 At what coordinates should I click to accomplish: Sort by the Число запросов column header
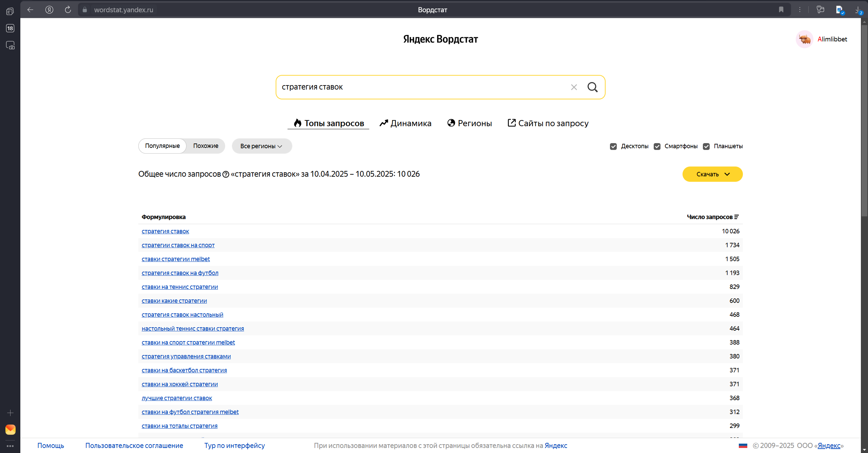click(710, 217)
